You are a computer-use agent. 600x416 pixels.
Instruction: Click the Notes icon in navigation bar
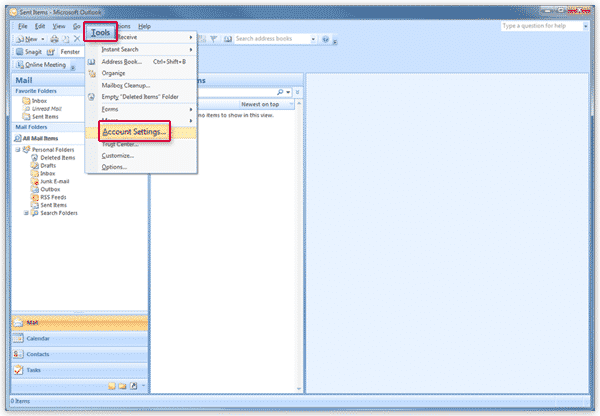(x=111, y=385)
